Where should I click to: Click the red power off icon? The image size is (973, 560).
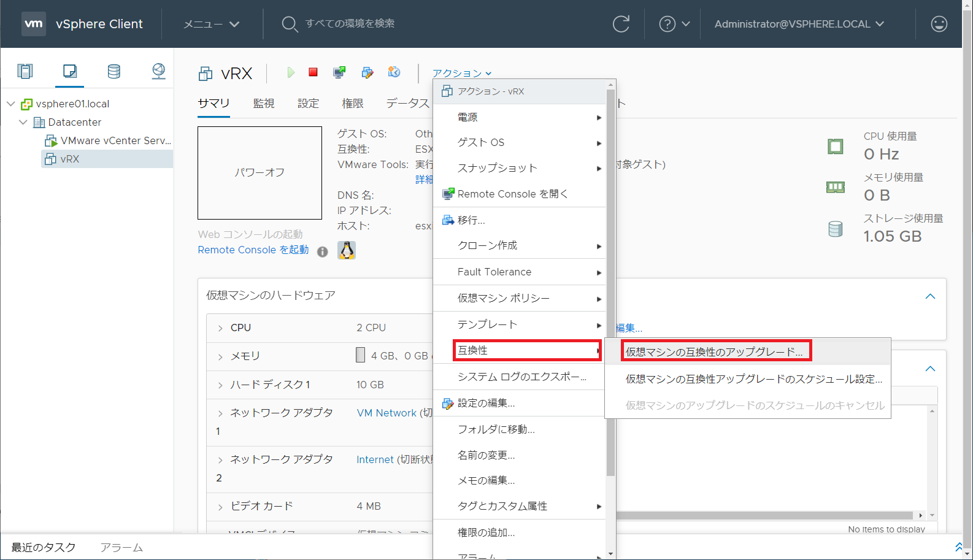(313, 72)
